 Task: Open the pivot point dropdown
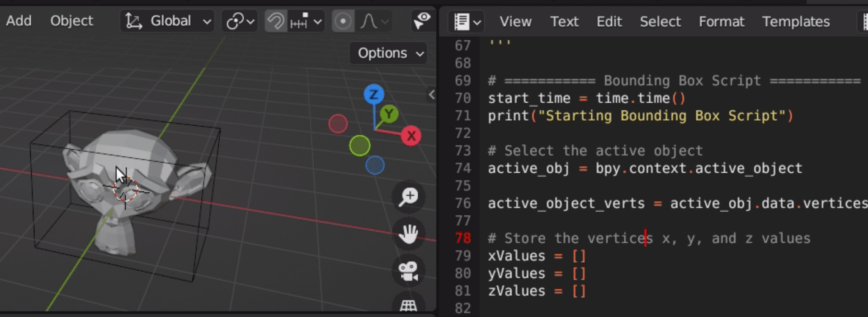(x=240, y=21)
